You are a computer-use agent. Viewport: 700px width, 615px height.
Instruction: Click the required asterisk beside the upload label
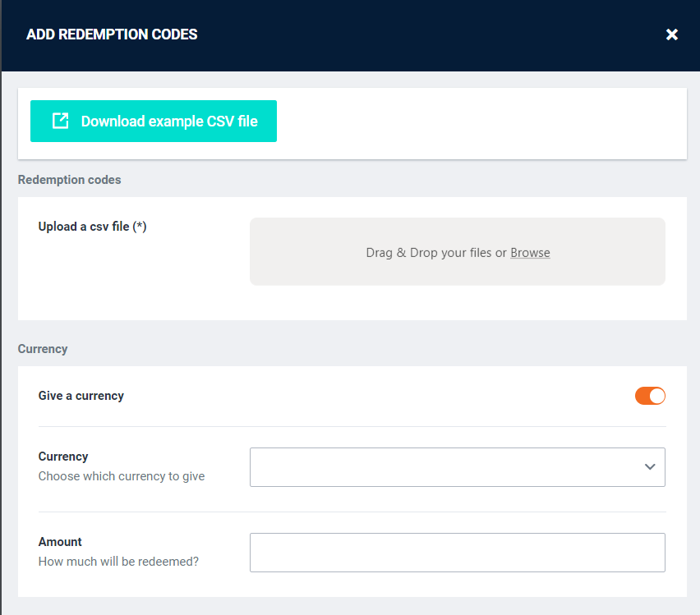[x=140, y=227]
